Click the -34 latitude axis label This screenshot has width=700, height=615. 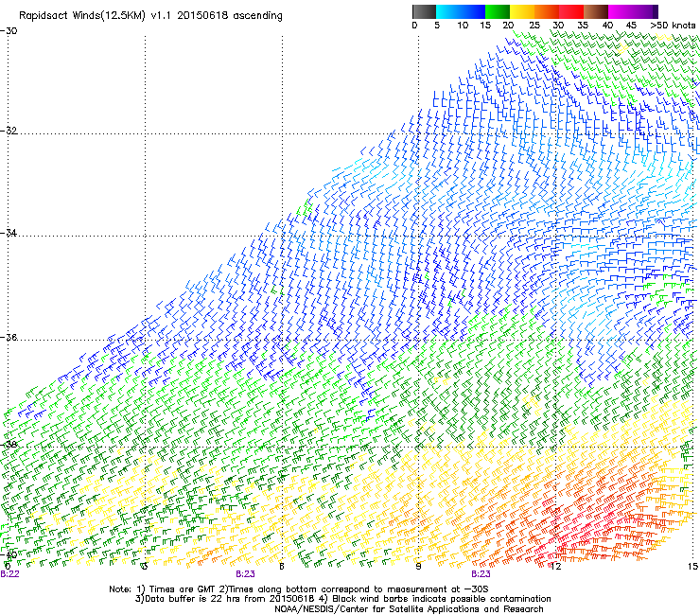pos(9,233)
